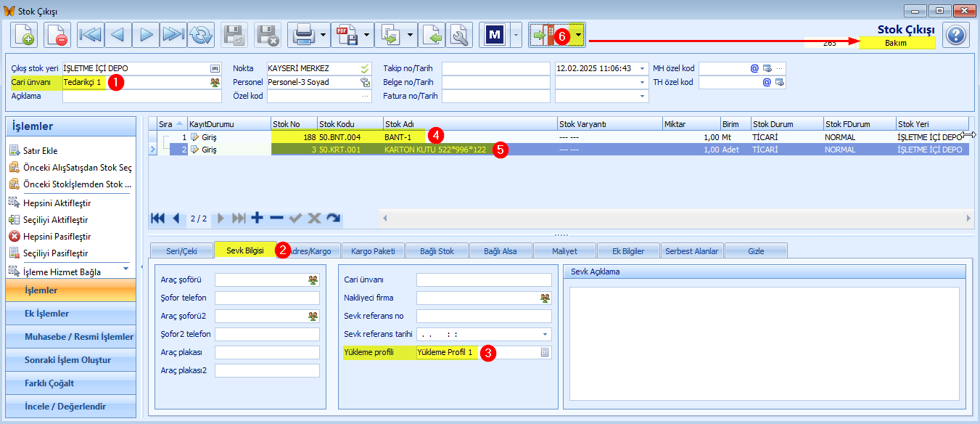This screenshot has width=980, height=424.
Task: Jump to the first record in the toolbar
Action: [91, 35]
